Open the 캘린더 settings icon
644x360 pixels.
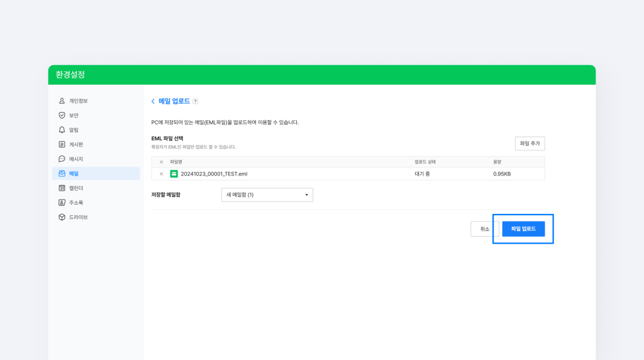(x=62, y=188)
